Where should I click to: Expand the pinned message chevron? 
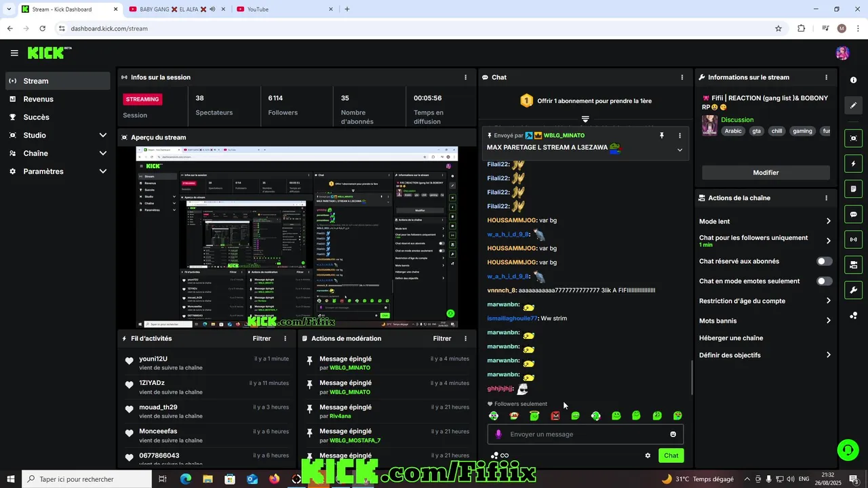(679, 150)
